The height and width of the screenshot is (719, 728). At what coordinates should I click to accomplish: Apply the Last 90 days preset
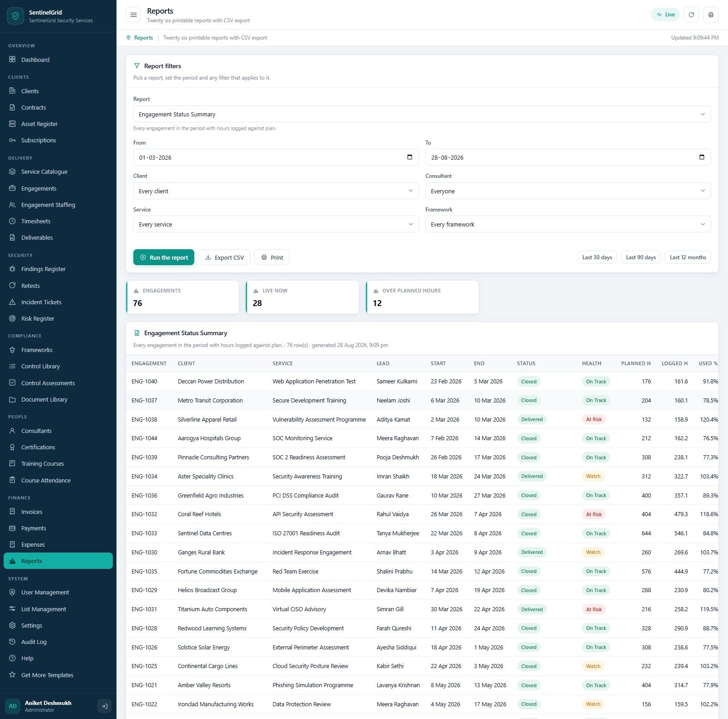coord(641,257)
